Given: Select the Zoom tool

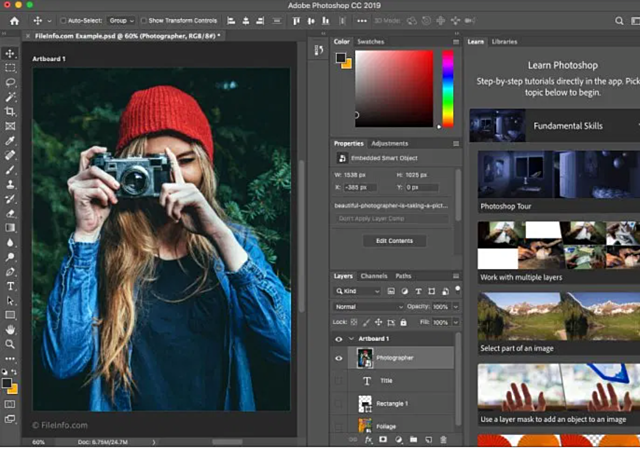Looking at the screenshot, I should point(10,344).
